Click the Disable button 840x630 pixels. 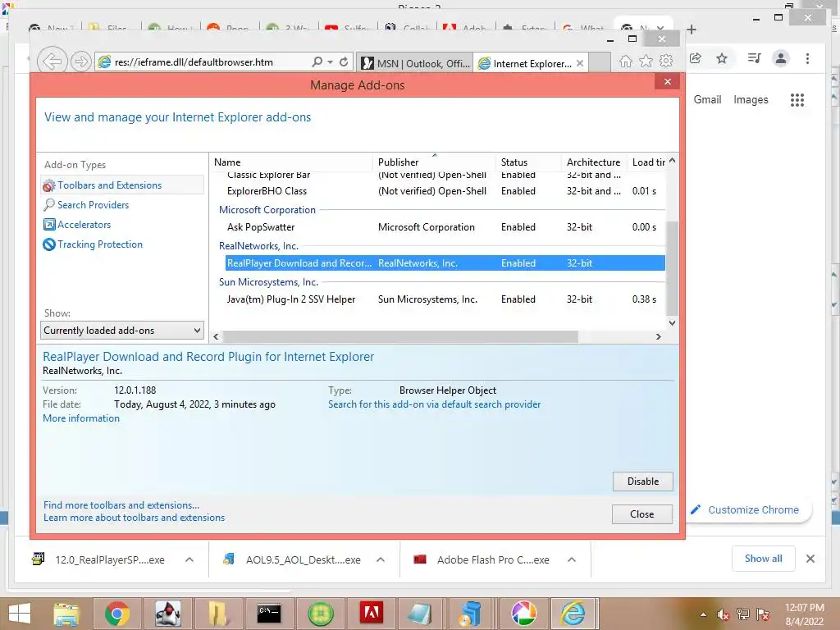point(643,481)
